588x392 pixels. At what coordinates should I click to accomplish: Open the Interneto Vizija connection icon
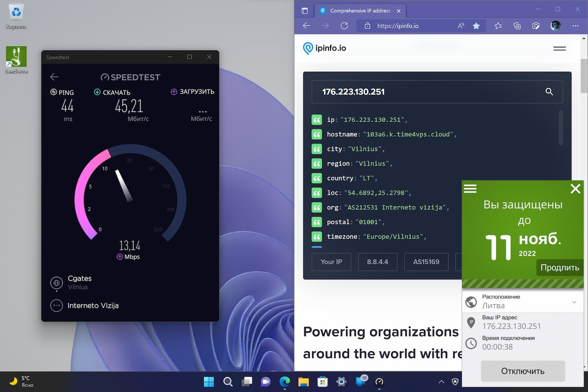56,305
